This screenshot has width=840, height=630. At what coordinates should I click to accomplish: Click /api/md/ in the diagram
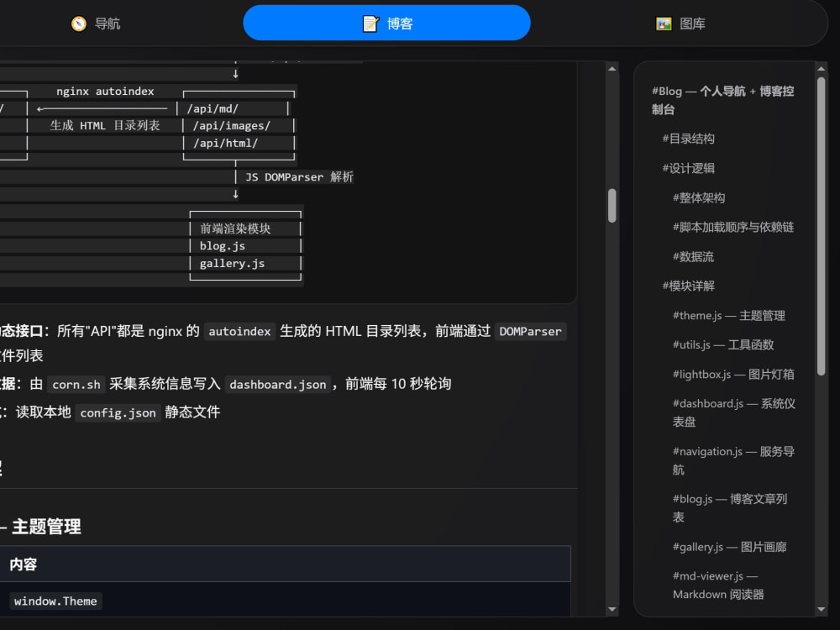[213, 108]
